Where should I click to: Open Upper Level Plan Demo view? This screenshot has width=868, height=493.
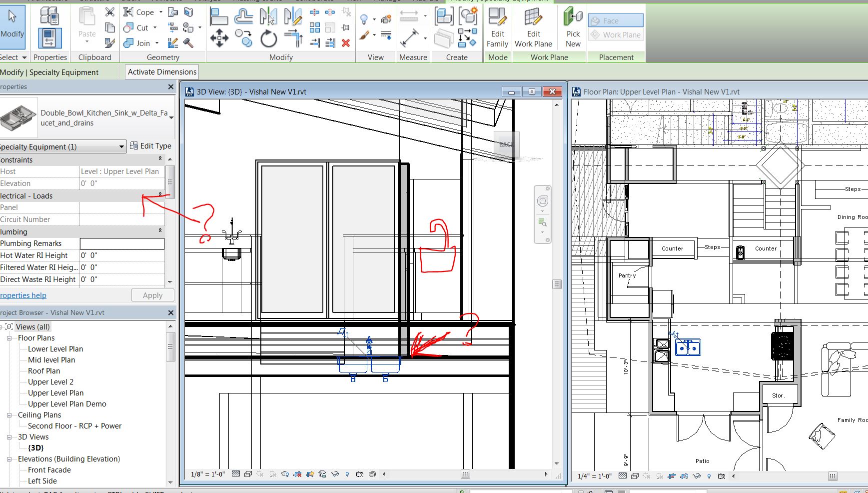(x=67, y=404)
